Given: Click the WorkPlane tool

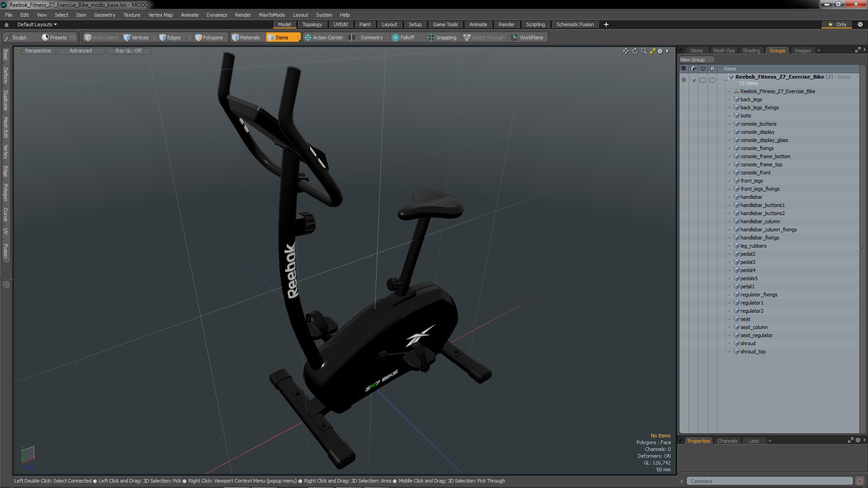Looking at the screenshot, I should click(527, 38).
